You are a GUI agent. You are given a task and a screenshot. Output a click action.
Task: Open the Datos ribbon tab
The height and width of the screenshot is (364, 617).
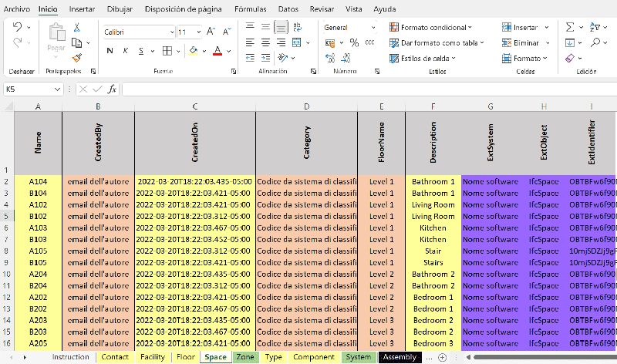pyautogui.click(x=288, y=9)
